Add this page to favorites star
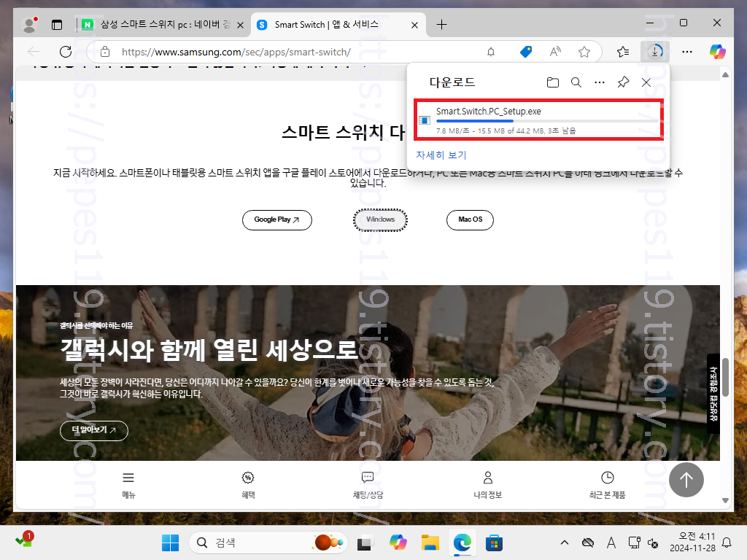 (584, 52)
